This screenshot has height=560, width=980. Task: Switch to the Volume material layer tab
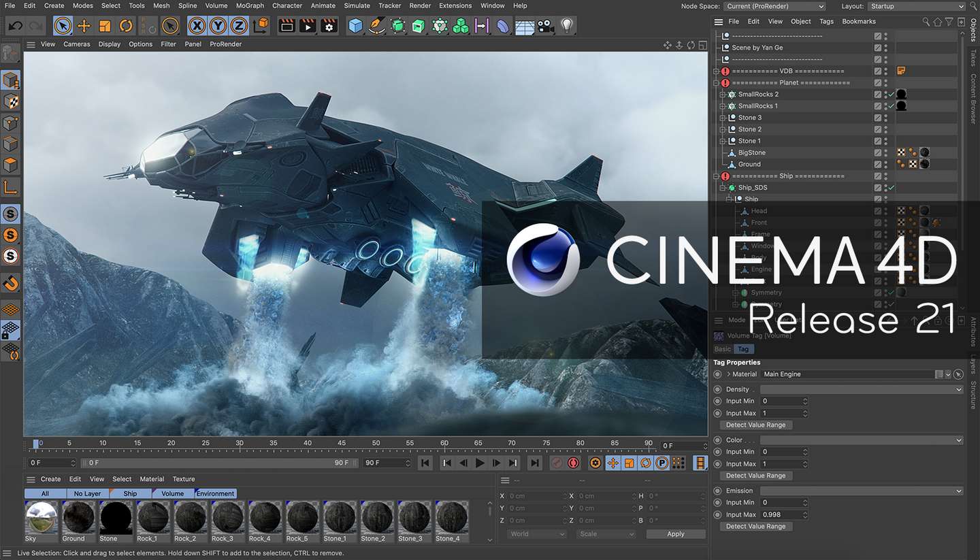pyautogui.click(x=173, y=494)
